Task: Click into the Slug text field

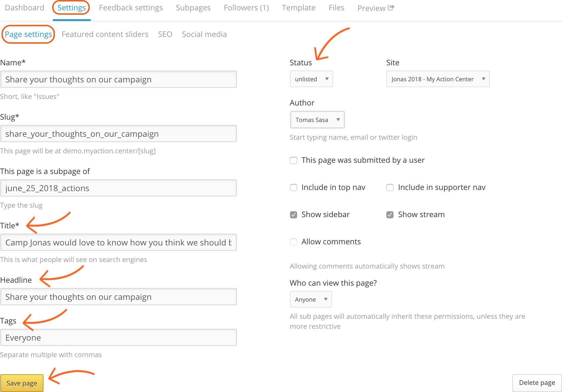Action: click(x=118, y=134)
